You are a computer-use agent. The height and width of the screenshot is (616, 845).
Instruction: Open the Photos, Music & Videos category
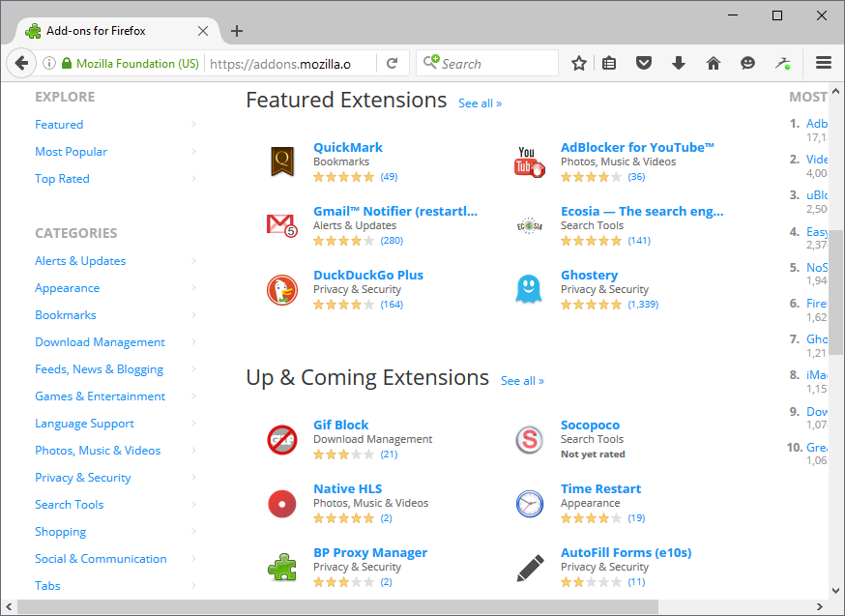pyautogui.click(x=98, y=451)
